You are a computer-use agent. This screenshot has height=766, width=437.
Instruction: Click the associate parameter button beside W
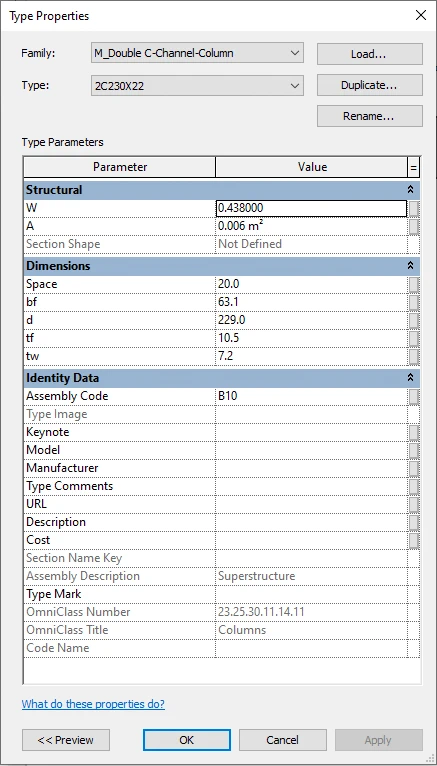(x=414, y=209)
